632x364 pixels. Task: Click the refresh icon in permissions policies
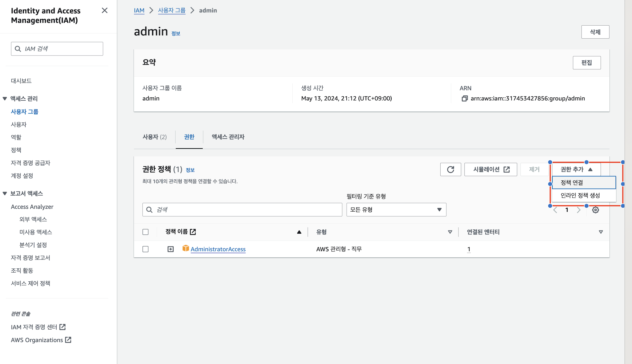coord(450,169)
